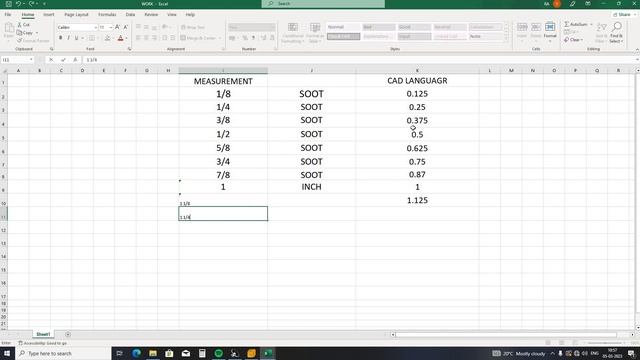640x360 pixels.
Task: Confirm the cell entry with checkmark icon
Action: point(63,60)
